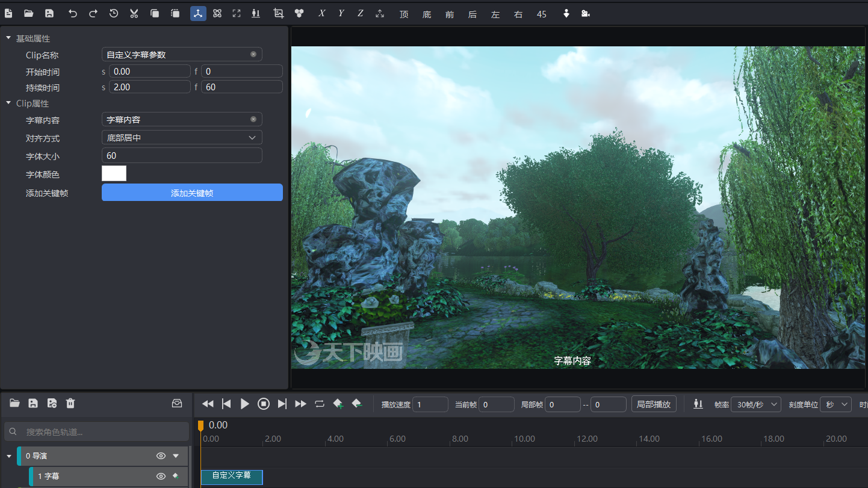Delete track with trash icon
The image size is (868, 488).
(x=70, y=403)
